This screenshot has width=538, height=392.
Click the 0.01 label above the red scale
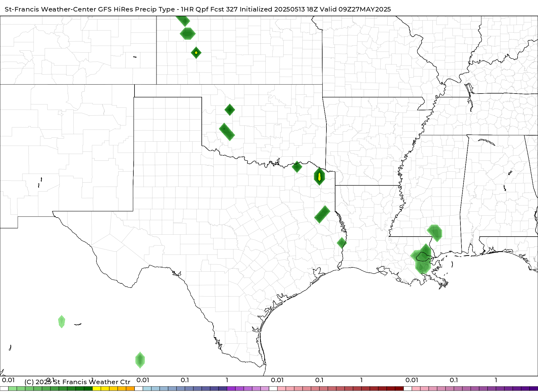click(x=277, y=380)
